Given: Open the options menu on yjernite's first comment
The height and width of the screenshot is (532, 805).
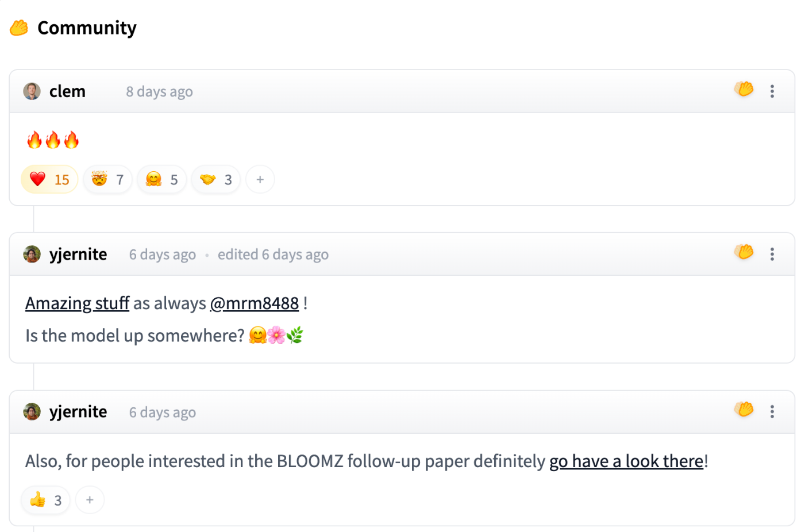Looking at the screenshot, I should 772,254.
